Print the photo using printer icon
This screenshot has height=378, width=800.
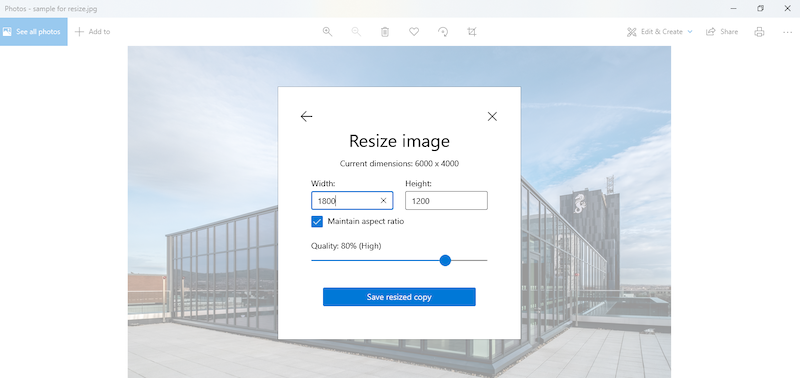(x=759, y=32)
